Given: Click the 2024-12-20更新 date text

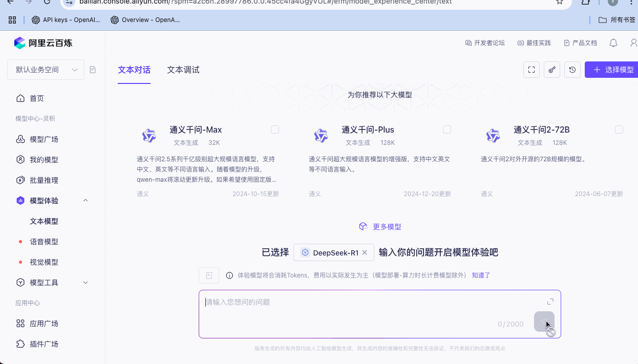Looking at the screenshot, I should [427, 194].
